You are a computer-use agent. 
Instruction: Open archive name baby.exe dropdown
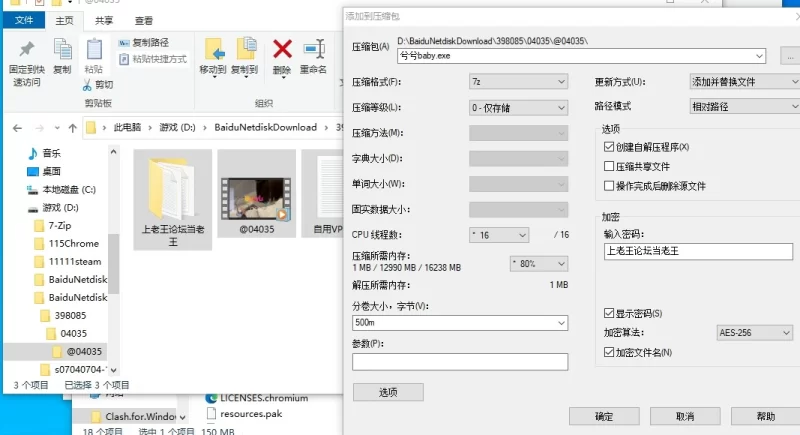click(x=759, y=56)
